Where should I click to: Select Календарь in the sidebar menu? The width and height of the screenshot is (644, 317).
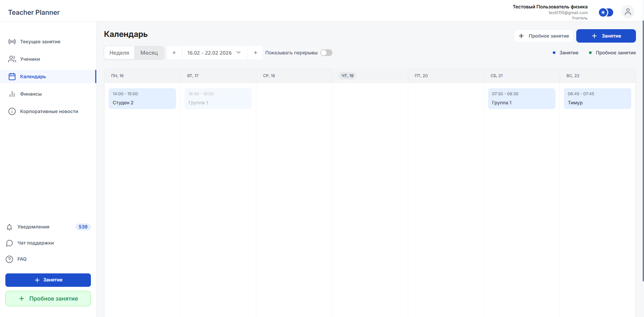pyautogui.click(x=33, y=76)
